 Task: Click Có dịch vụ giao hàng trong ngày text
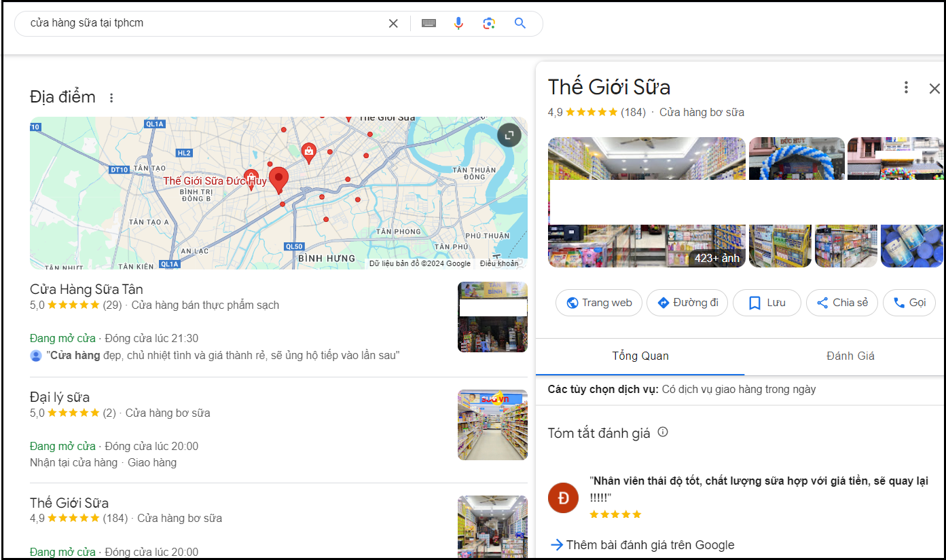(x=739, y=390)
